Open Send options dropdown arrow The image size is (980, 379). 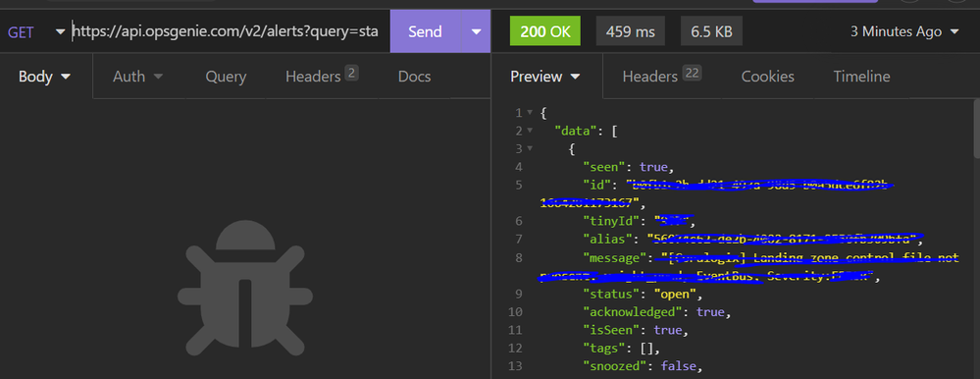click(x=476, y=31)
